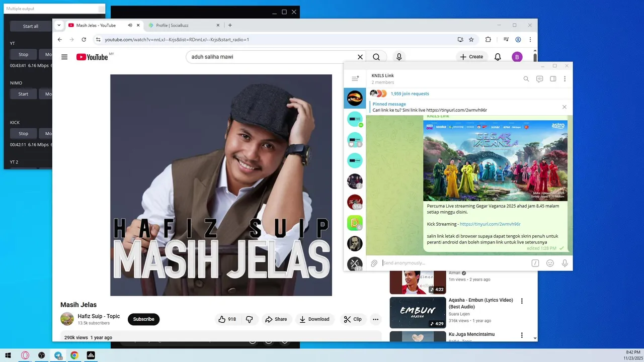This screenshot has height=362, width=644.
Task: Mute the Masih Jelas tab audio
Action: click(x=130, y=25)
